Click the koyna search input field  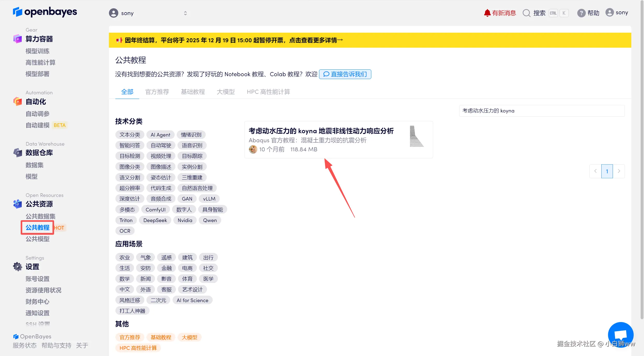coord(542,111)
